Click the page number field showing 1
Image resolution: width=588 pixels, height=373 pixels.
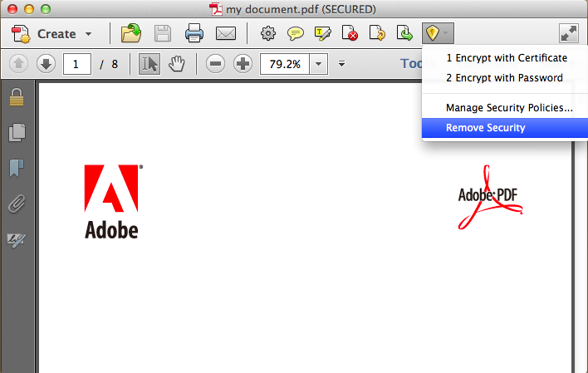77,64
